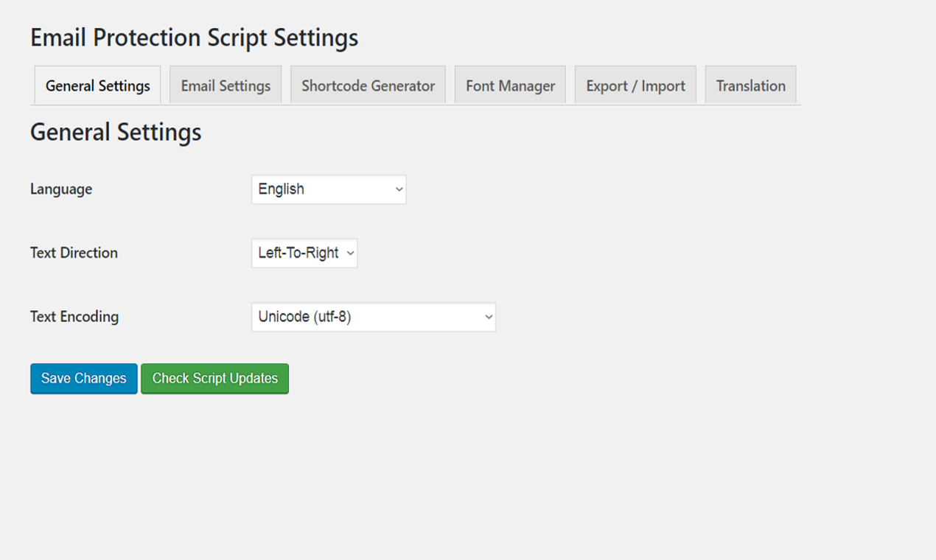The height and width of the screenshot is (560, 936).
Task: Click the Text Direction field label
Action: (73, 253)
